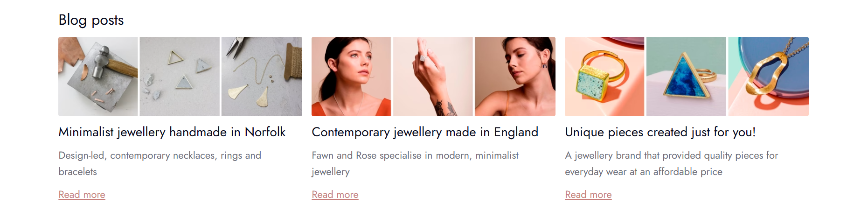
Task: Click the triangle pendants photo
Action: (x=180, y=77)
